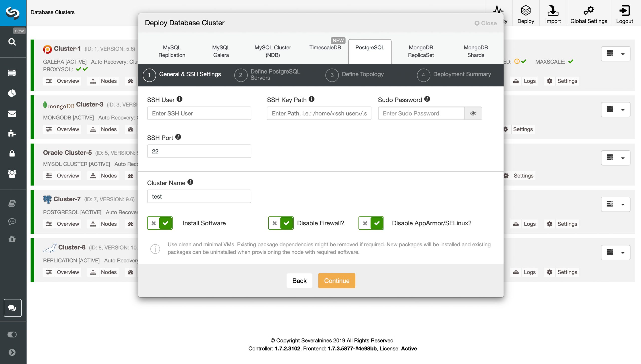Open the cluster list sidebar icon
The width and height of the screenshot is (641, 364).
point(12,73)
